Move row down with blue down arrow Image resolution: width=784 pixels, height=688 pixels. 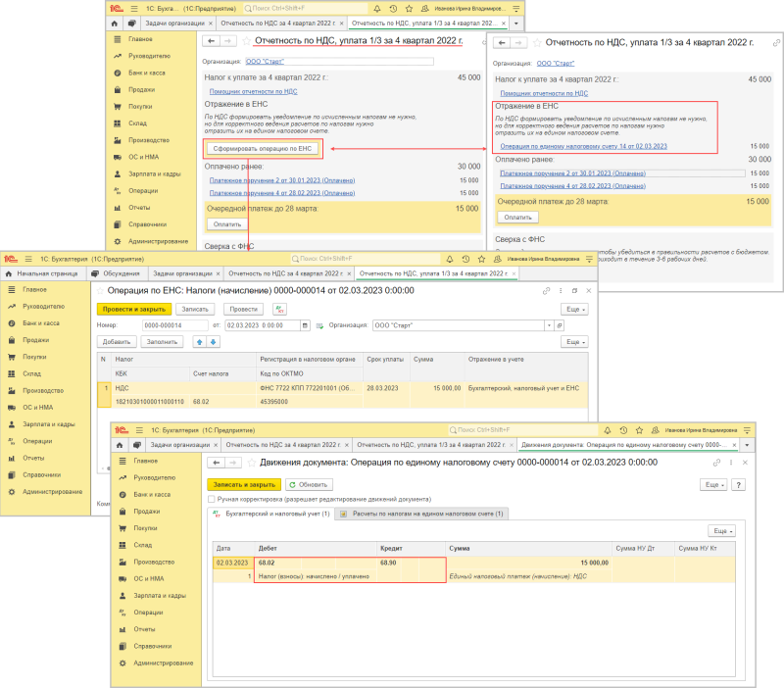point(214,342)
